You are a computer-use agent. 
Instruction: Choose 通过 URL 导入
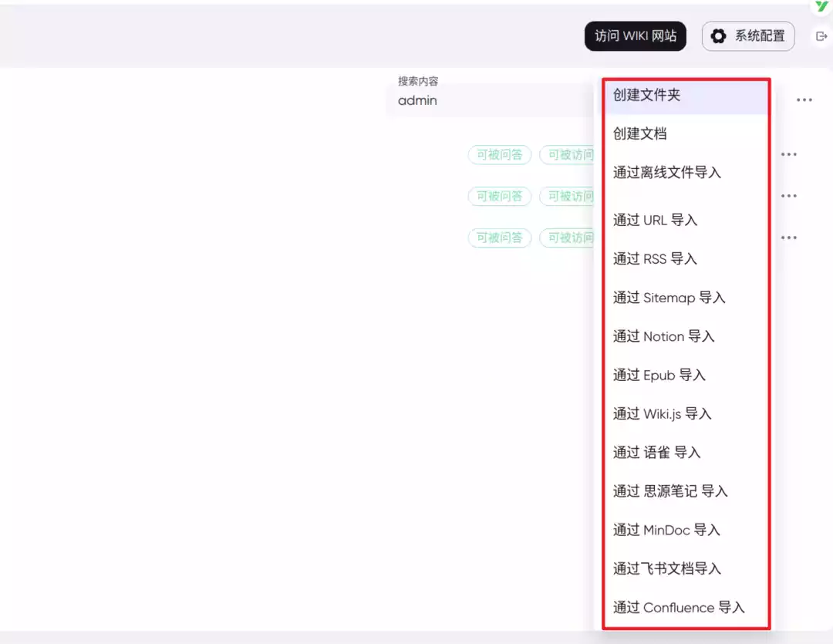click(655, 220)
